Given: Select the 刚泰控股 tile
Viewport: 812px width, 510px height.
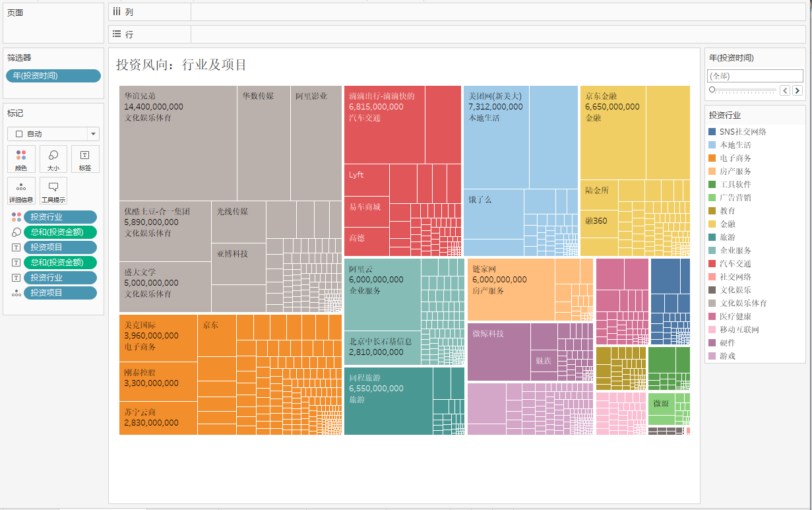Looking at the screenshot, I should coord(158,382).
